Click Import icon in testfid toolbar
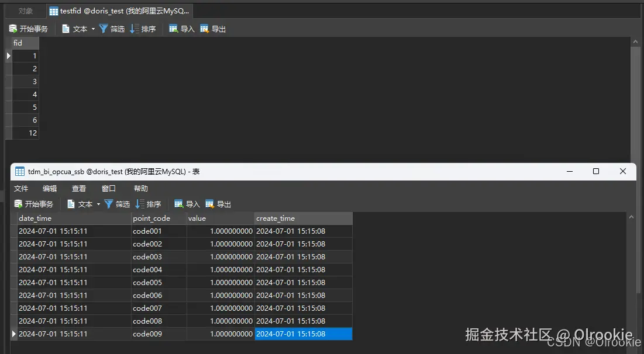 point(173,29)
